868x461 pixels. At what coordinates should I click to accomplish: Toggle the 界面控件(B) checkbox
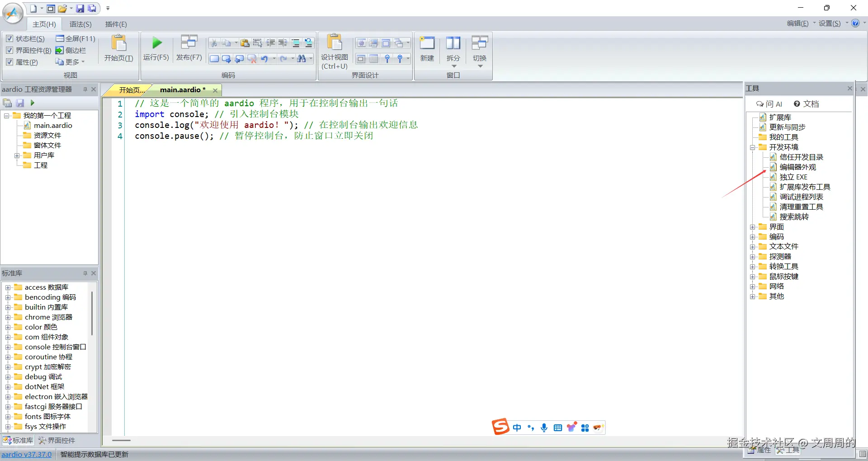(x=9, y=50)
